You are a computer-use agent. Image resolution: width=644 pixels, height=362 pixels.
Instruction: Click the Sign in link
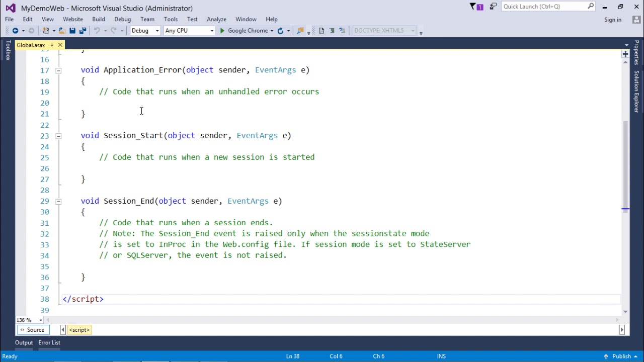[x=613, y=20]
